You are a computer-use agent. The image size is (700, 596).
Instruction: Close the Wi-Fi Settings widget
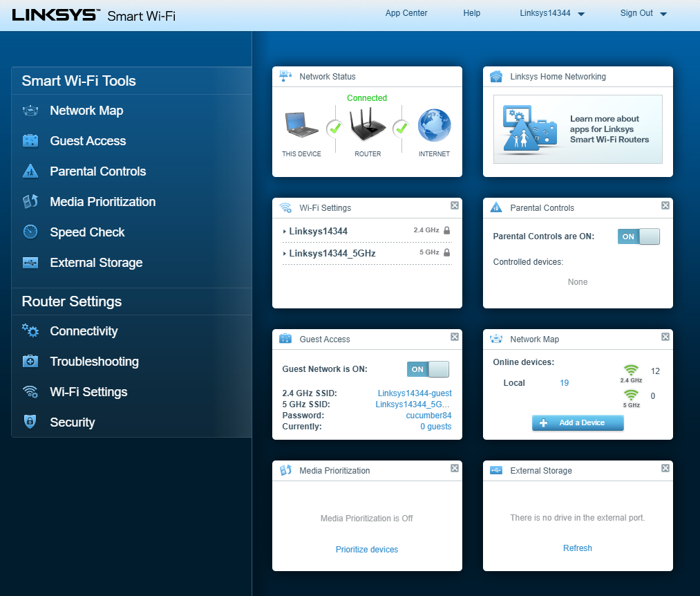coord(455,205)
